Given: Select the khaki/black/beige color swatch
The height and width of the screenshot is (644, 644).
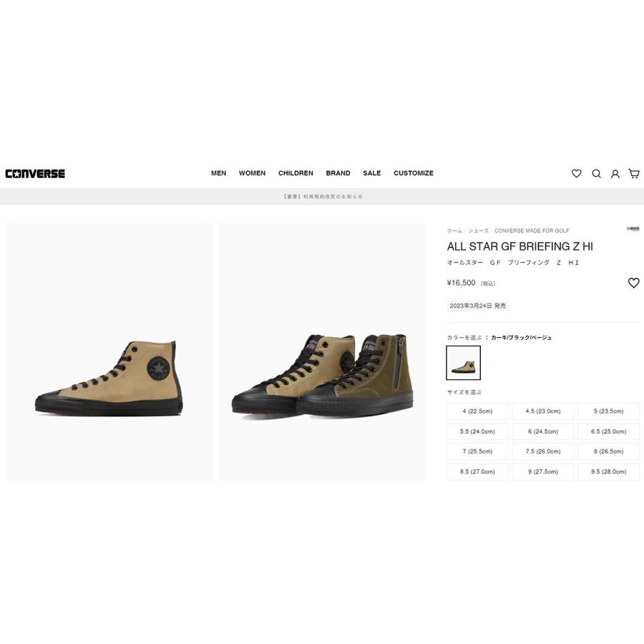Looking at the screenshot, I should pos(463,363).
